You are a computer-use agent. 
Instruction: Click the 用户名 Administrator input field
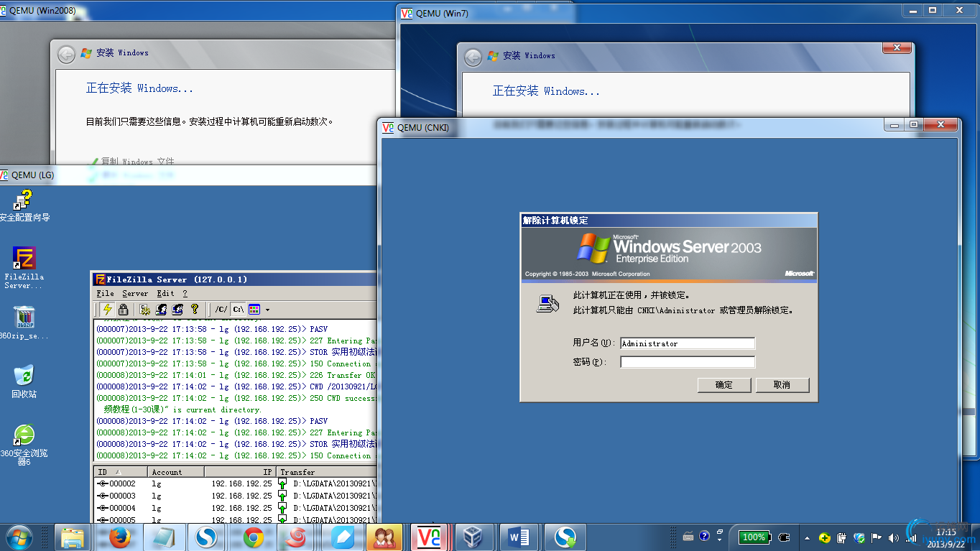pos(688,343)
